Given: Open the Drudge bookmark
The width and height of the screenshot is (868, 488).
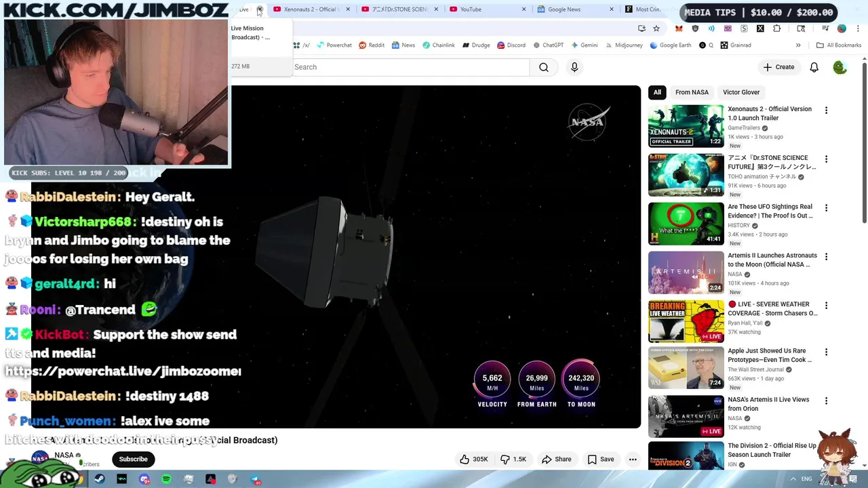Looking at the screenshot, I should 476,45.
